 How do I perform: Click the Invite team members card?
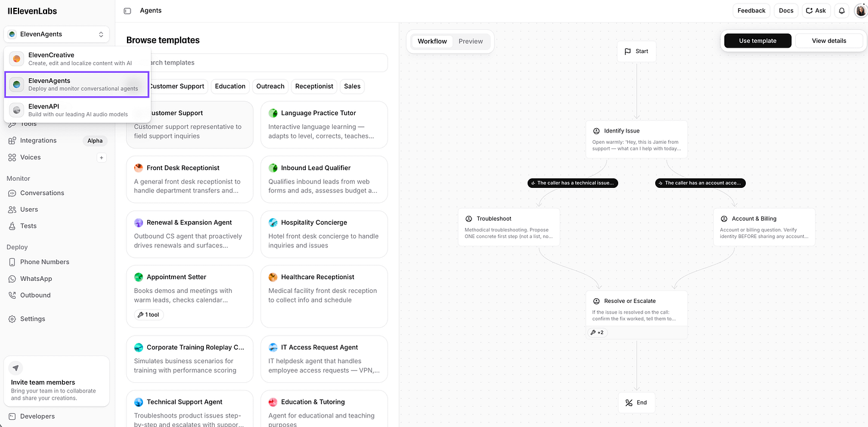[57, 381]
